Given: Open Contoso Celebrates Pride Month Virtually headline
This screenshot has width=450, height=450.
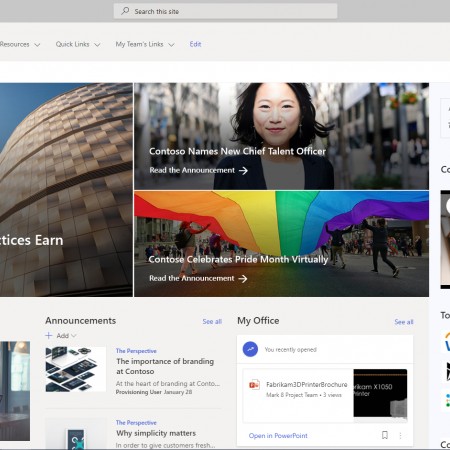Looking at the screenshot, I should 238,259.
